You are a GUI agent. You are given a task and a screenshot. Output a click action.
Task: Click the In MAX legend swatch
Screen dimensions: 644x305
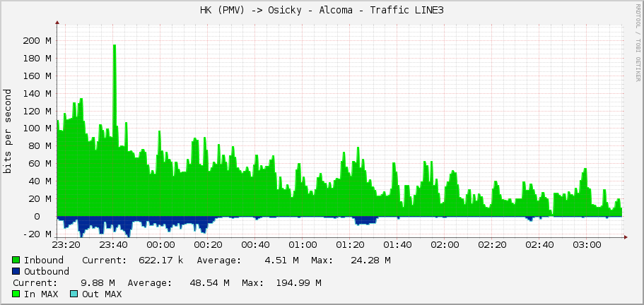point(16,294)
